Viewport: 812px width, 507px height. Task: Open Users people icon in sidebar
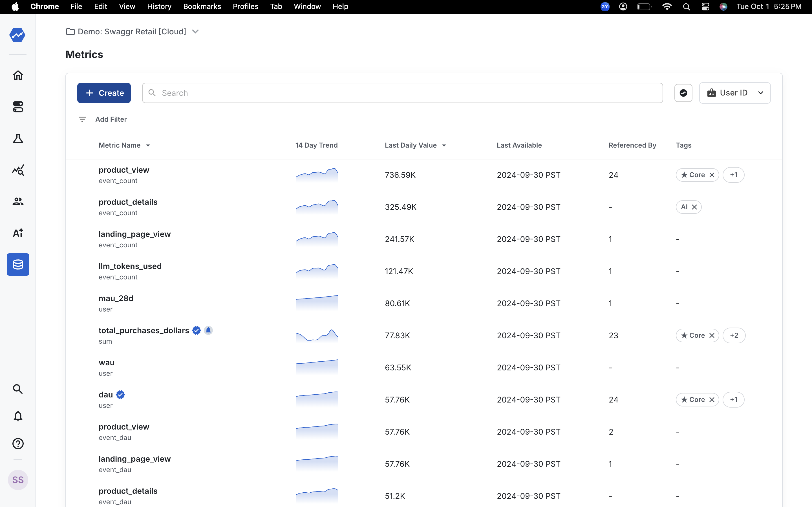18,201
